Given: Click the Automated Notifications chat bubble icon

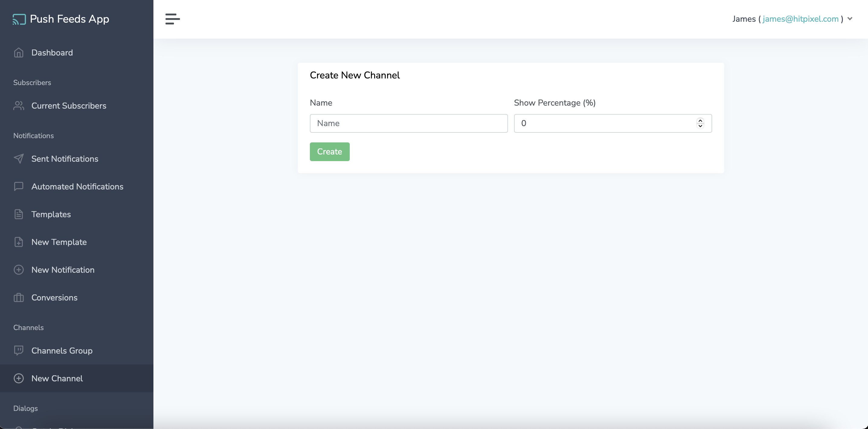Looking at the screenshot, I should 18,186.
